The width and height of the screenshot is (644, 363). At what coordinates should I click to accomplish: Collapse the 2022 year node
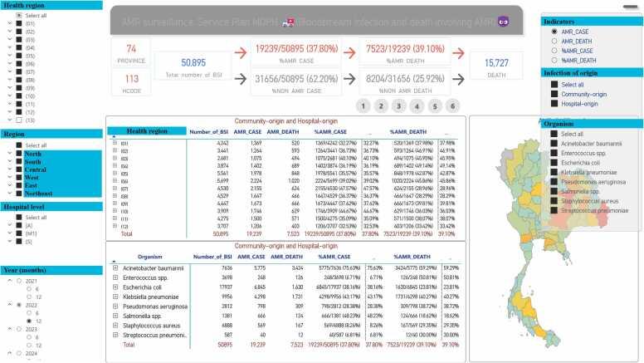[x=8, y=305]
